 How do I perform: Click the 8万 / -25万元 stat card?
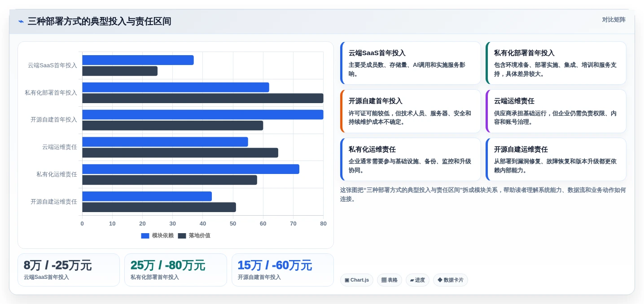[x=69, y=270]
